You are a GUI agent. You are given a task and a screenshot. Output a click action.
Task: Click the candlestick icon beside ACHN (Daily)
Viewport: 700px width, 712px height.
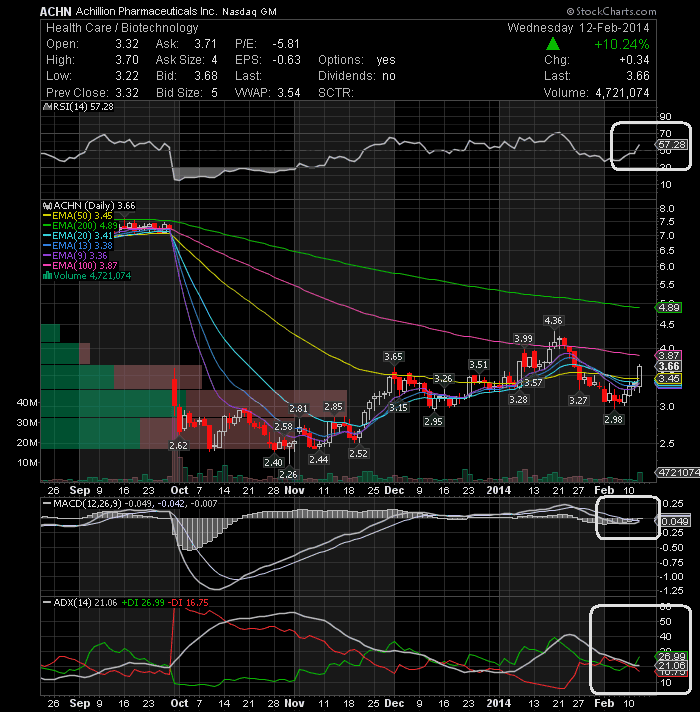[x=47, y=206]
